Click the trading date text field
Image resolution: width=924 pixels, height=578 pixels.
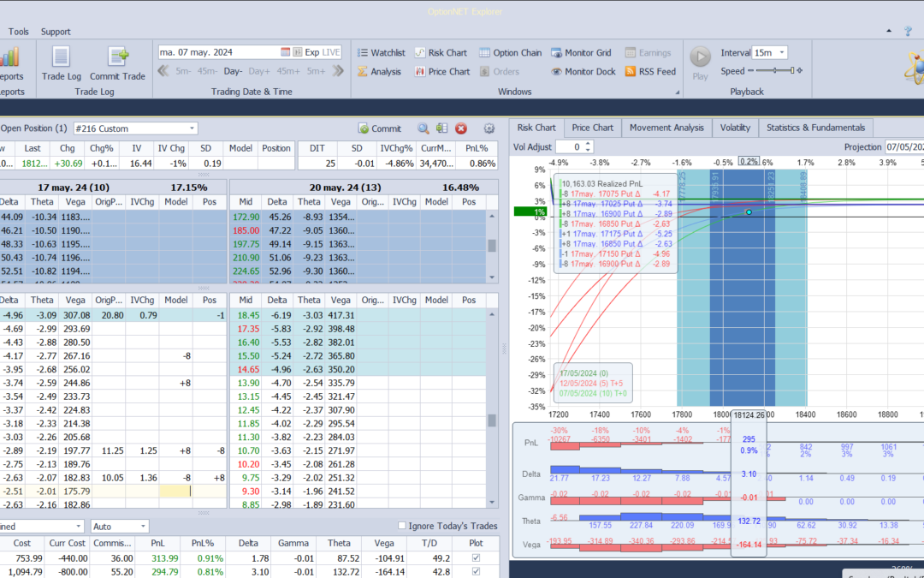(219, 52)
